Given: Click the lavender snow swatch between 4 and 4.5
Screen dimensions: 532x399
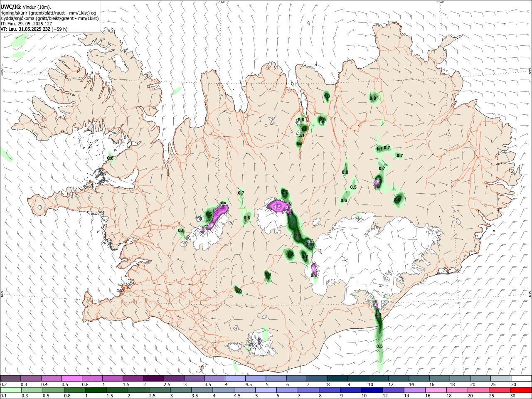Looking at the screenshot, I should coord(235,378).
